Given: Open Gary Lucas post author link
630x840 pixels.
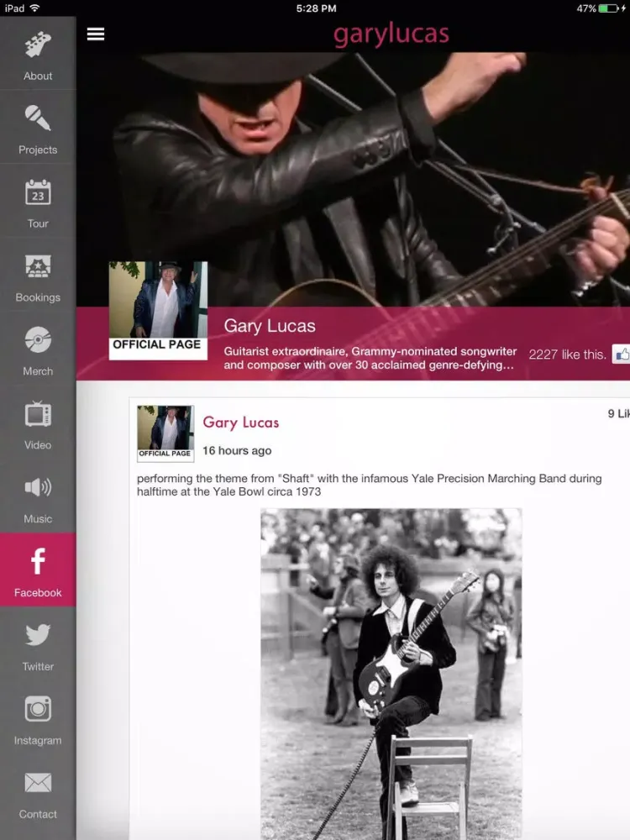Looking at the screenshot, I should tap(241, 423).
